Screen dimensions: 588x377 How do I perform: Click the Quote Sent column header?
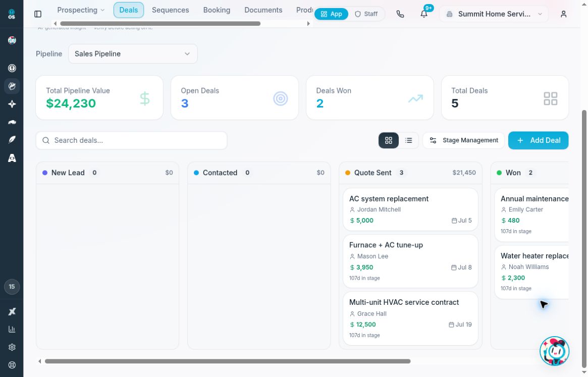click(410, 173)
